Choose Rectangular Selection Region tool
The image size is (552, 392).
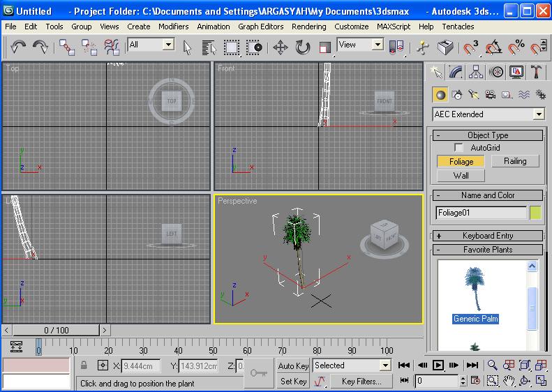(232, 47)
